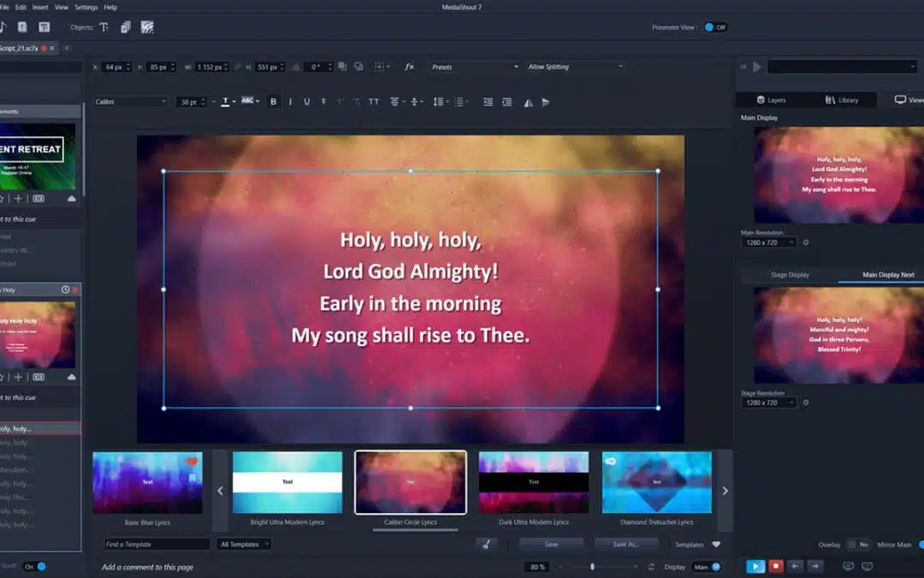The image size is (924, 578).
Task: Switch to the Library tab
Action: [x=843, y=99]
